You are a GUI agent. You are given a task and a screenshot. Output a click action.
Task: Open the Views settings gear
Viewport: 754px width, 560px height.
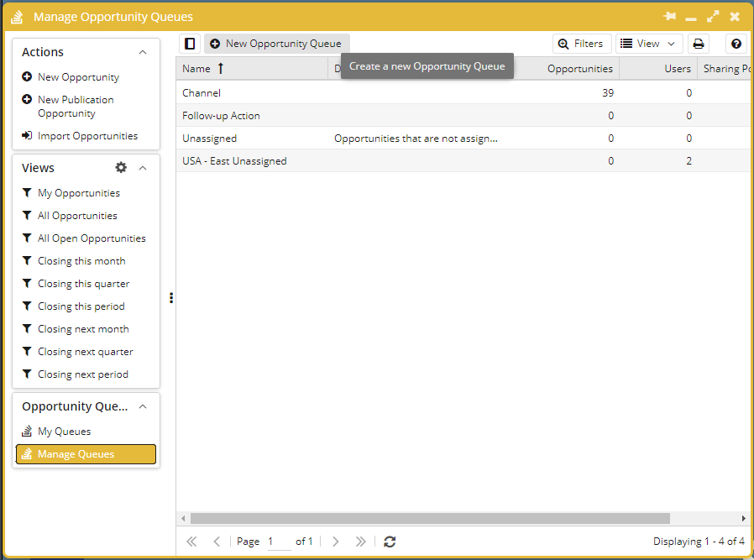click(121, 167)
